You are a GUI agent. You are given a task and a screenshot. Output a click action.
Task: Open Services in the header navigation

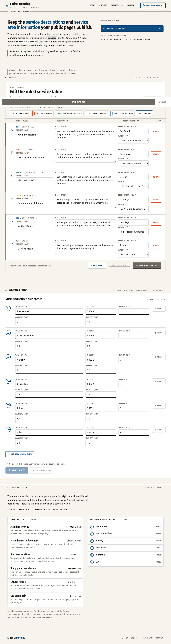tap(103, 5)
